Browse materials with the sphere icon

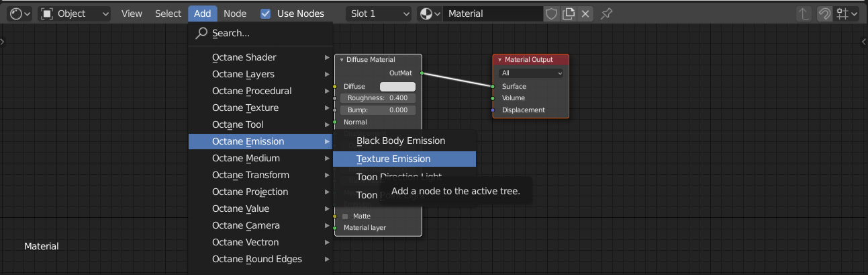click(429, 13)
